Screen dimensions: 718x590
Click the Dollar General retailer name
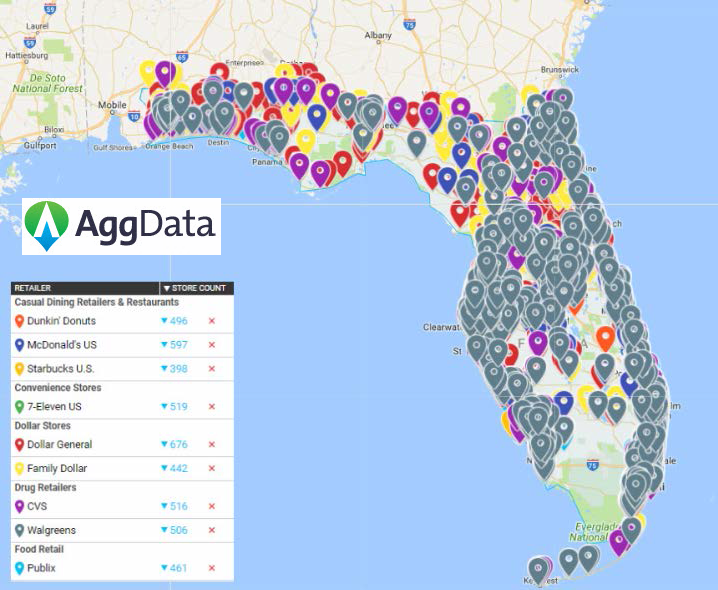(60, 445)
